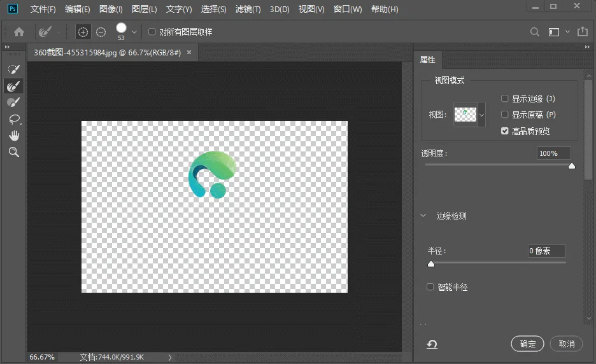This screenshot has width=596, height=364.
Task: Click the 66.67% zoom level field
Action: coord(42,357)
